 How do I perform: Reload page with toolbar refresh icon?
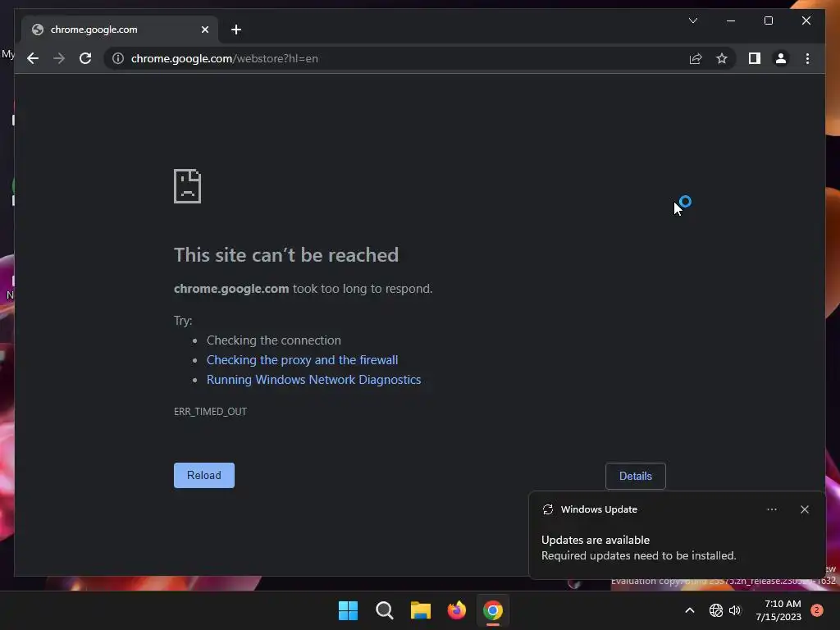click(x=85, y=58)
